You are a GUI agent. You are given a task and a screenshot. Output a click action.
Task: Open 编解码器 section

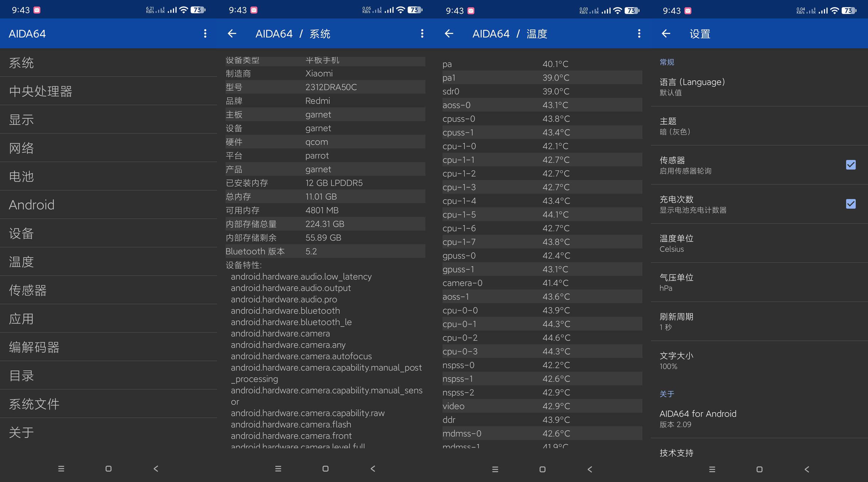(x=108, y=347)
